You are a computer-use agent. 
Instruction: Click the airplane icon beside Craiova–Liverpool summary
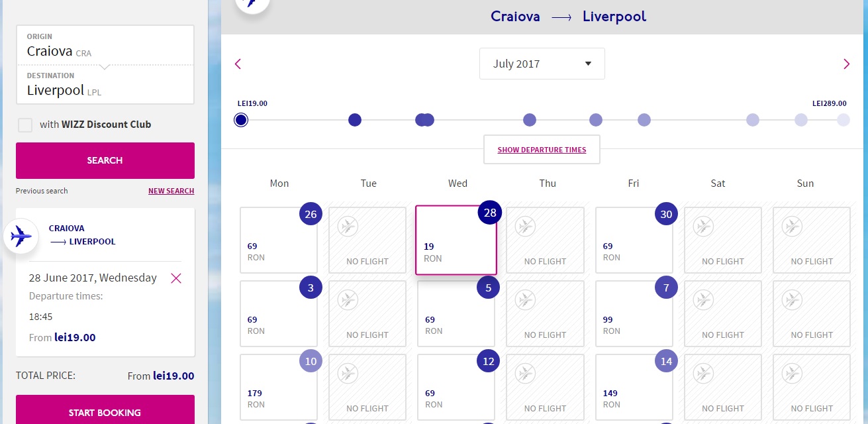(x=21, y=235)
